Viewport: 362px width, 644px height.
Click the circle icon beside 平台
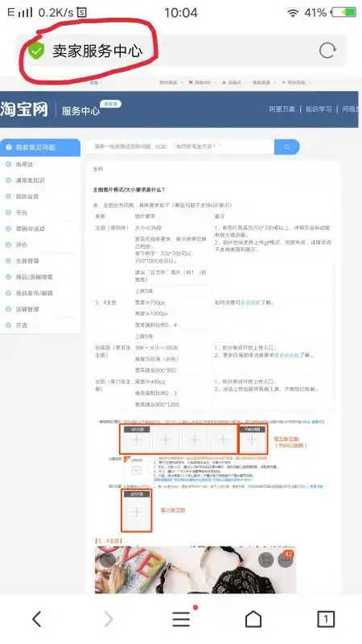coord(8,213)
